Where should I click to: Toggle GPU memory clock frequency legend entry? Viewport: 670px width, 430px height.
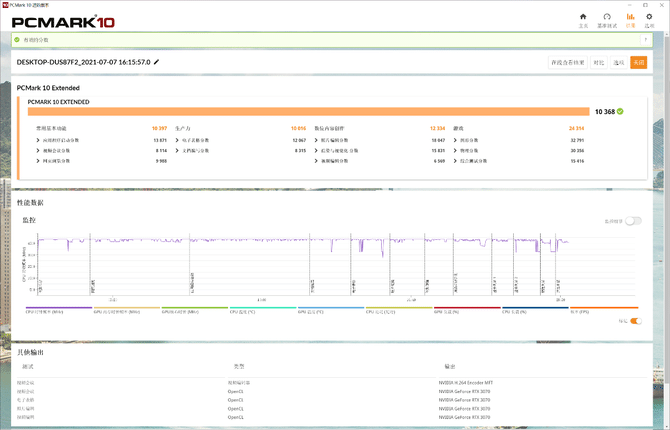(x=126, y=310)
